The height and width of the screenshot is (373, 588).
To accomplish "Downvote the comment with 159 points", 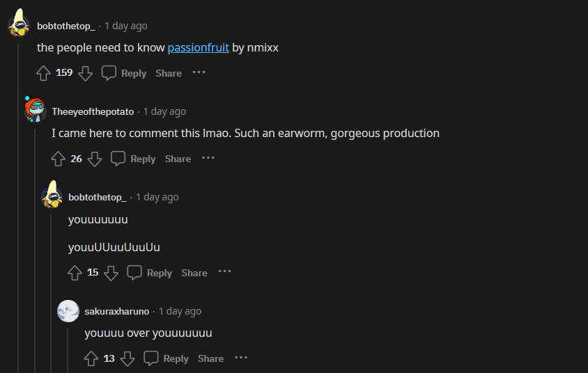I will [x=85, y=73].
